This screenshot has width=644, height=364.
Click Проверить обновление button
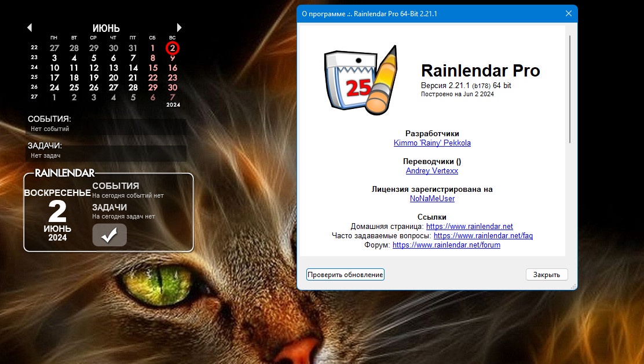(x=345, y=274)
